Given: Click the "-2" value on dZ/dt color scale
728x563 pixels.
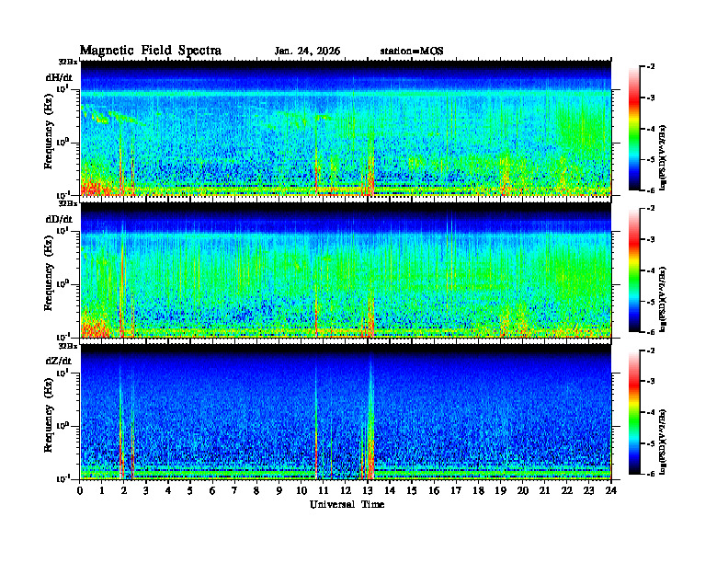Looking at the screenshot, I should (x=651, y=350).
